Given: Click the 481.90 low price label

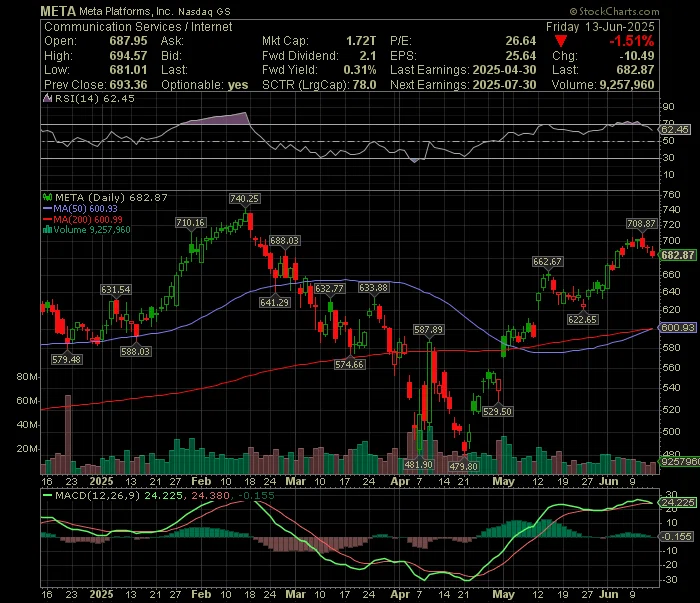Looking at the screenshot, I should tap(418, 465).
